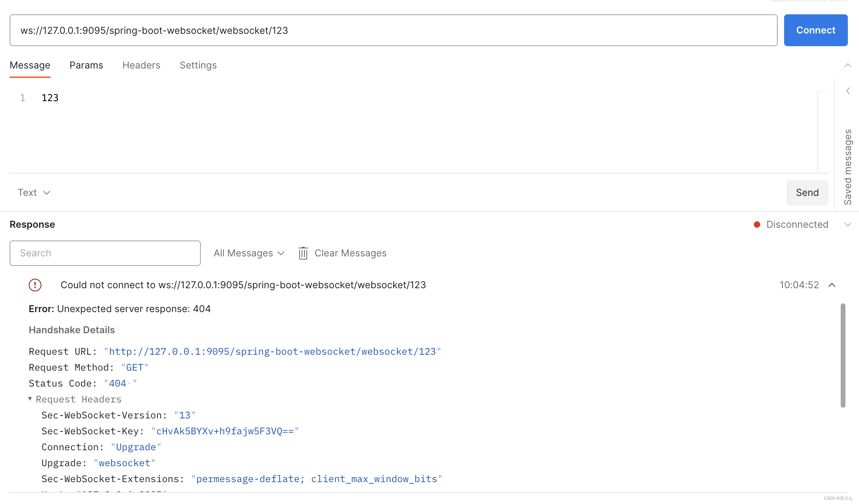Switch to the Headers tab
Image resolution: width=859 pixels, height=504 pixels.
click(141, 64)
